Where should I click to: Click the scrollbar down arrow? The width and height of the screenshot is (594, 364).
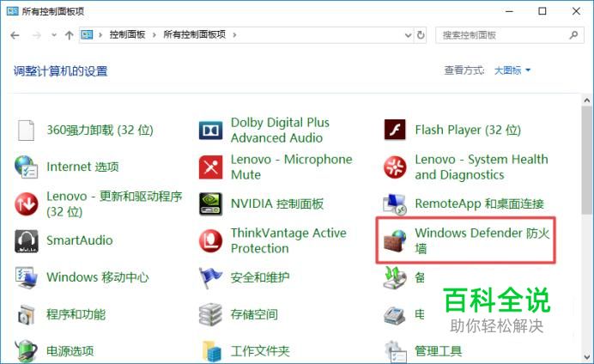[x=587, y=357]
